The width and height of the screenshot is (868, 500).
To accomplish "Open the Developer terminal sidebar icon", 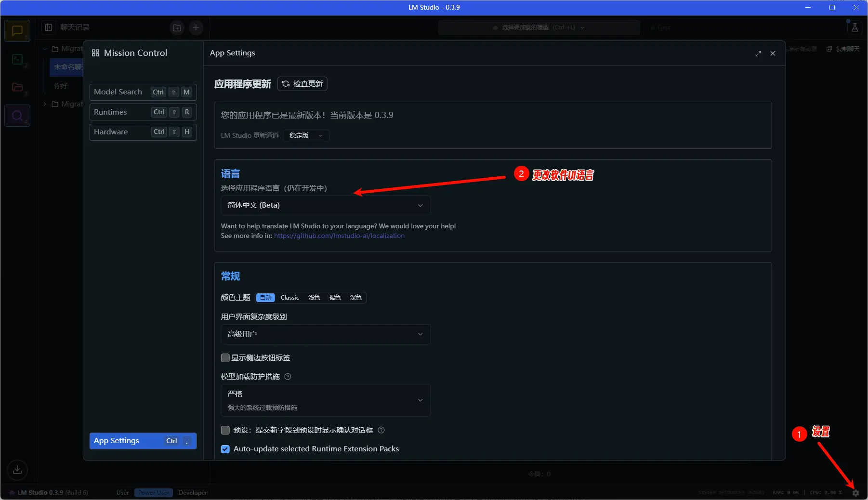I will coord(17,59).
